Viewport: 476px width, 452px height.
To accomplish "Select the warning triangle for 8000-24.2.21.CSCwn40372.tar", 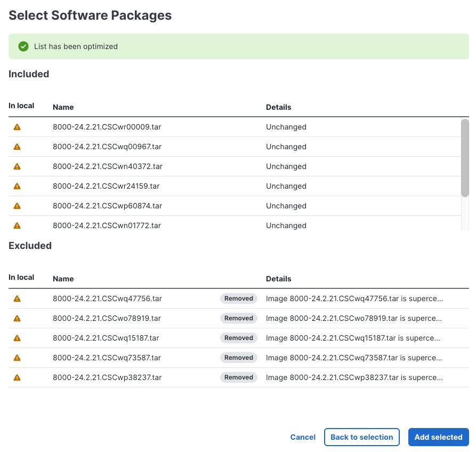I will click(x=17, y=166).
